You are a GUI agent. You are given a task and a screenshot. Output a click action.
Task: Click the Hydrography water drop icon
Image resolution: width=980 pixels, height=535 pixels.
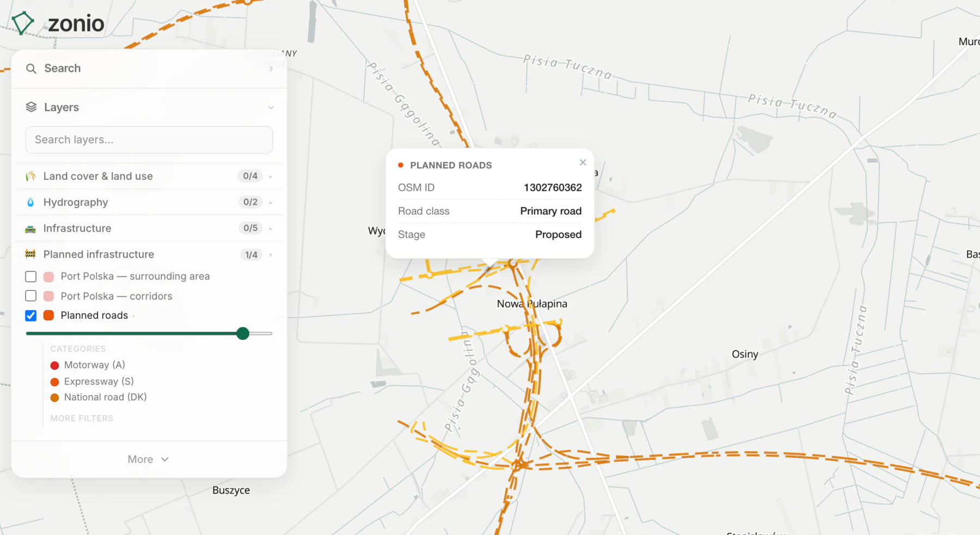click(x=30, y=202)
